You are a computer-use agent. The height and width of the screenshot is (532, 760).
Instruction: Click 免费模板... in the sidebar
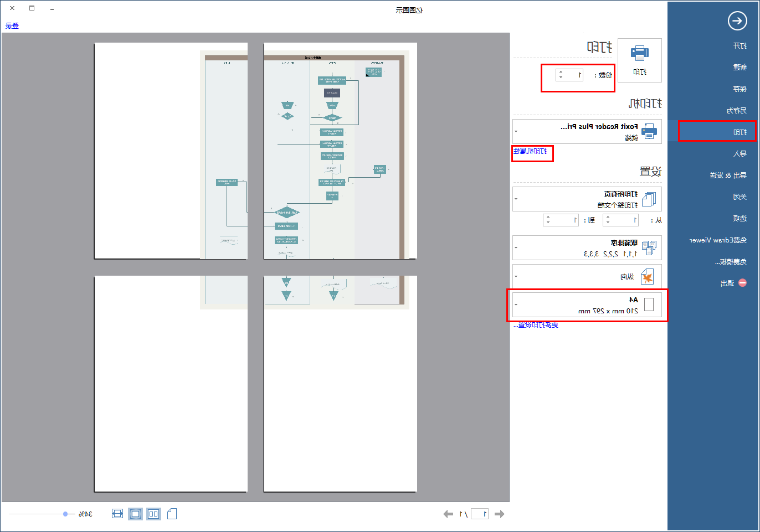[x=731, y=262]
